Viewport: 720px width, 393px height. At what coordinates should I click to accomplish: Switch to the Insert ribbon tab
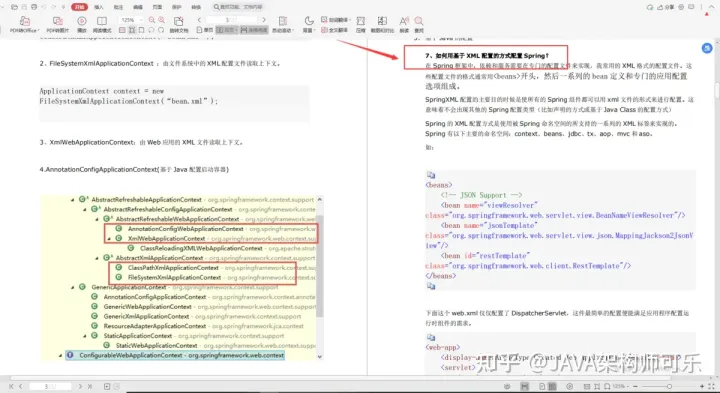(99, 7)
